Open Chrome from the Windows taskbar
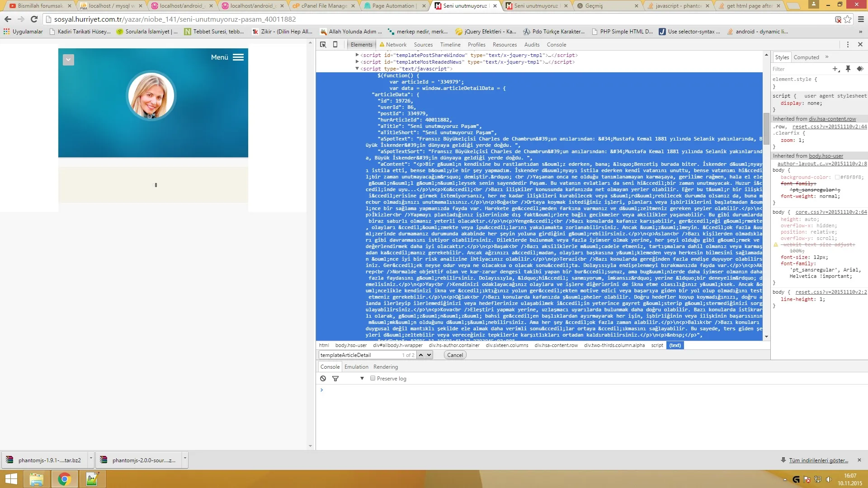 click(64, 479)
